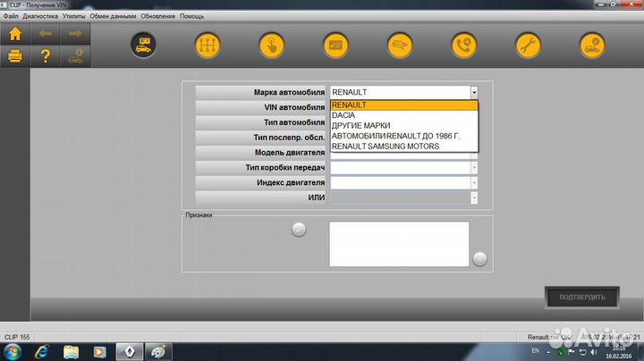
Task: Click the Признаки text area
Action: coord(399,243)
